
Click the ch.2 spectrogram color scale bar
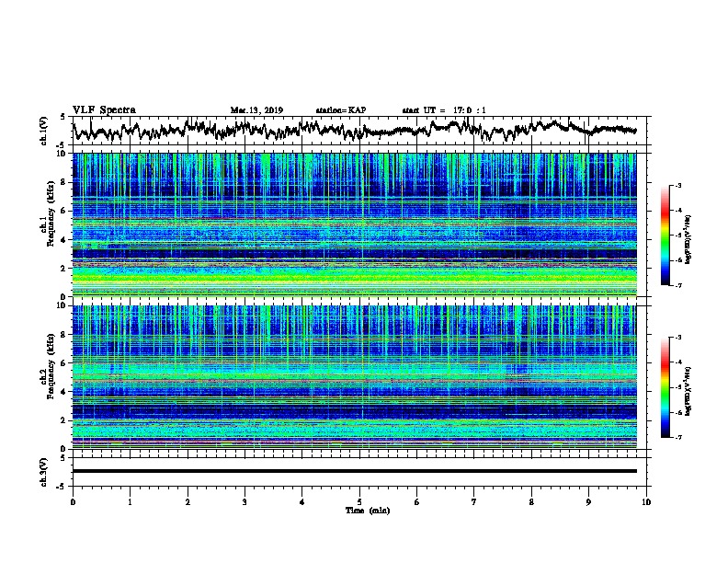point(665,387)
